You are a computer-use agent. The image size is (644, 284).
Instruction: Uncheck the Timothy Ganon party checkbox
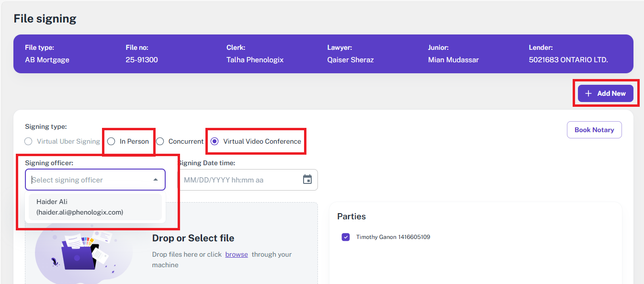346,237
